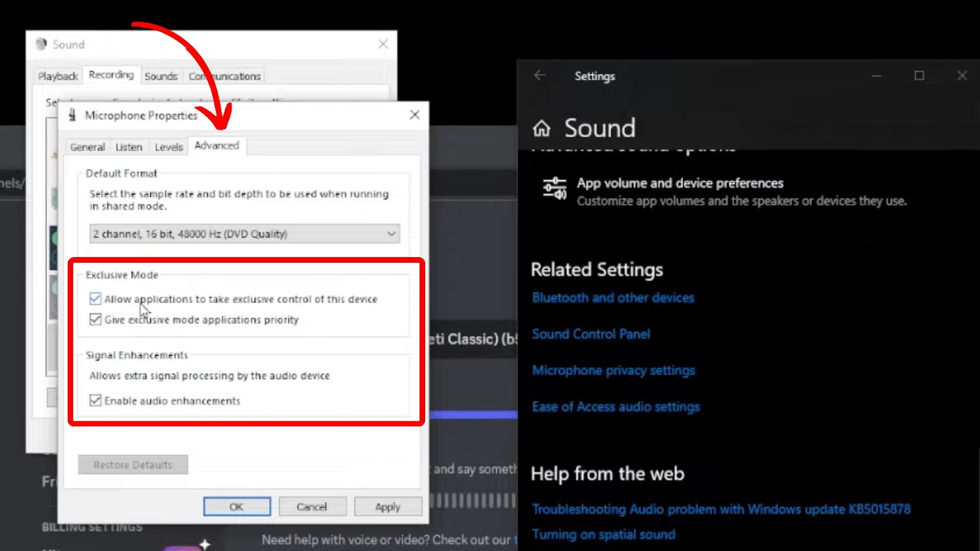
Task: Select the General tab in Microphone Properties
Action: click(87, 147)
